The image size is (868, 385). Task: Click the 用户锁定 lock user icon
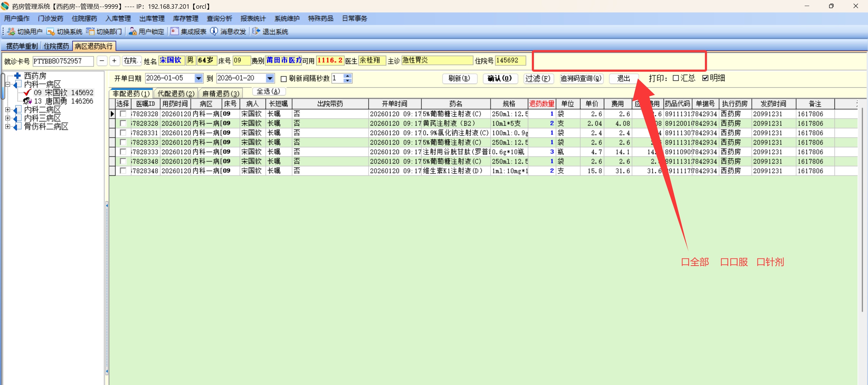[x=132, y=31]
